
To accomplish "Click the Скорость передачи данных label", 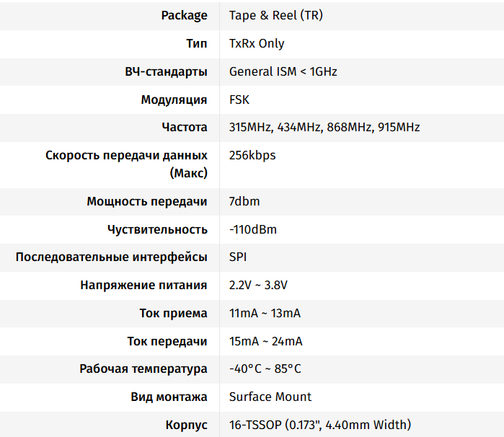I will point(127,156).
